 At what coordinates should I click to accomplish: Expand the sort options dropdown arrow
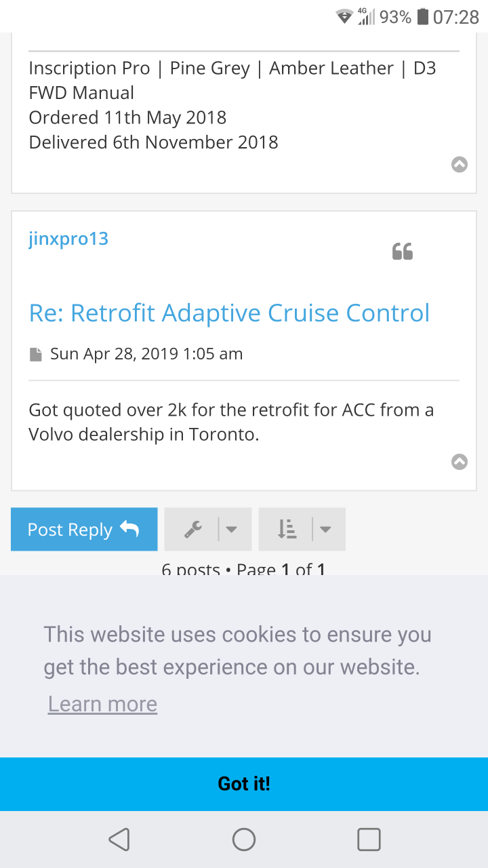click(325, 529)
